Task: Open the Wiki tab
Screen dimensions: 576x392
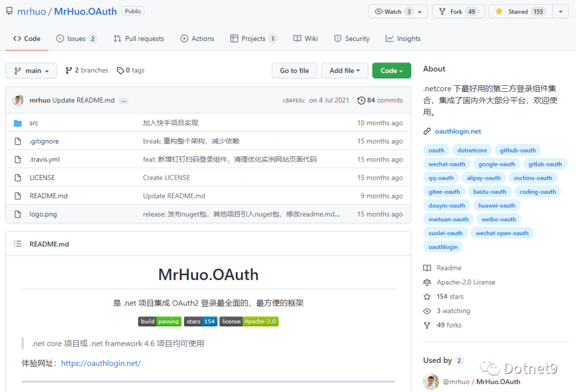Action: click(306, 38)
